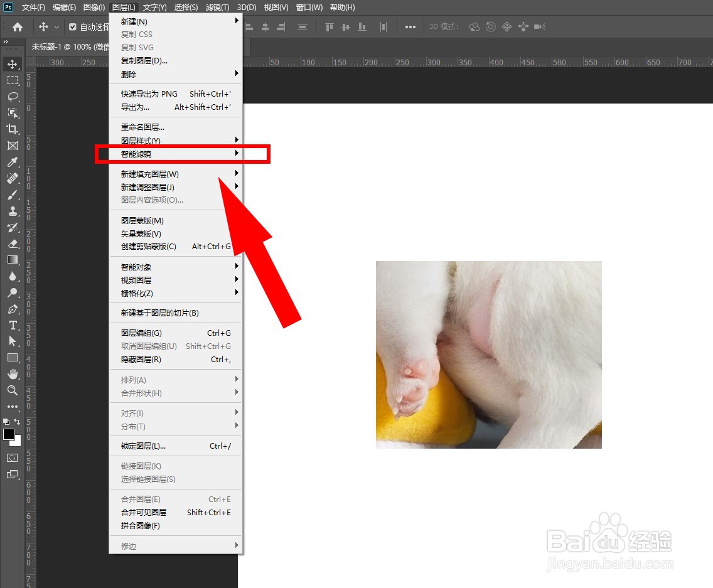Click the Home icon in options bar
The width and height of the screenshot is (713, 588).
click(x=18, y=27)
